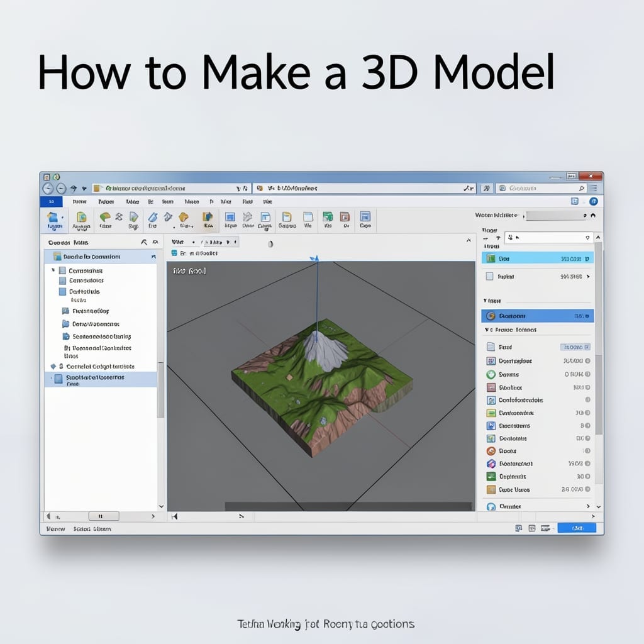Select the highlighted bottom left tree item
644x644 pixels.
[x=101, y=379]
